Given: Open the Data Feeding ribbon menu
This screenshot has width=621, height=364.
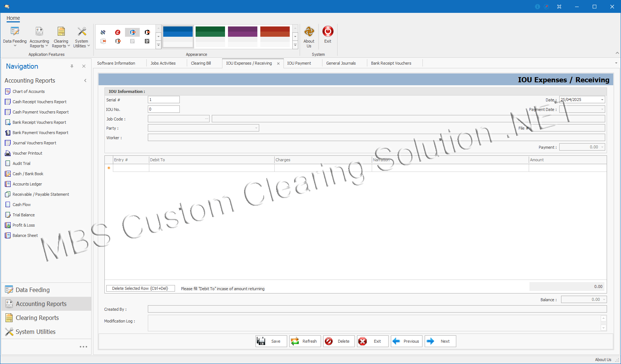Looking at the screenshot, I should tap(15, 37).
